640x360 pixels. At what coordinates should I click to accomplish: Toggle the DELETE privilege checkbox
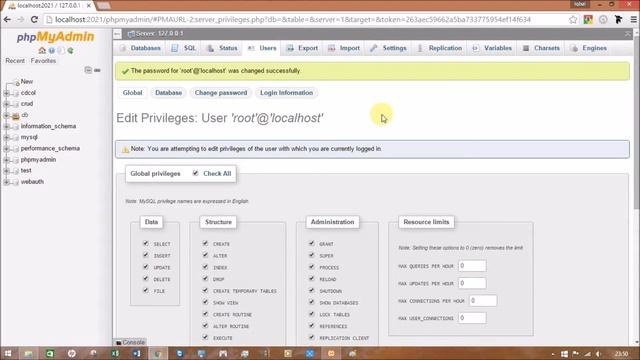(146, 279)
